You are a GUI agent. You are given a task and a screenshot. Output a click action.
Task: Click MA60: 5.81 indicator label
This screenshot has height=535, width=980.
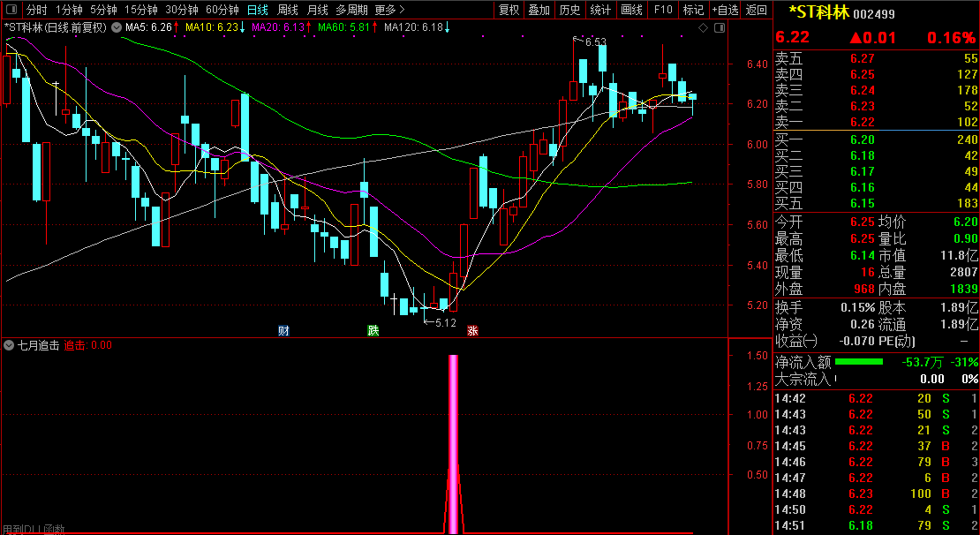tap(344, 27)
